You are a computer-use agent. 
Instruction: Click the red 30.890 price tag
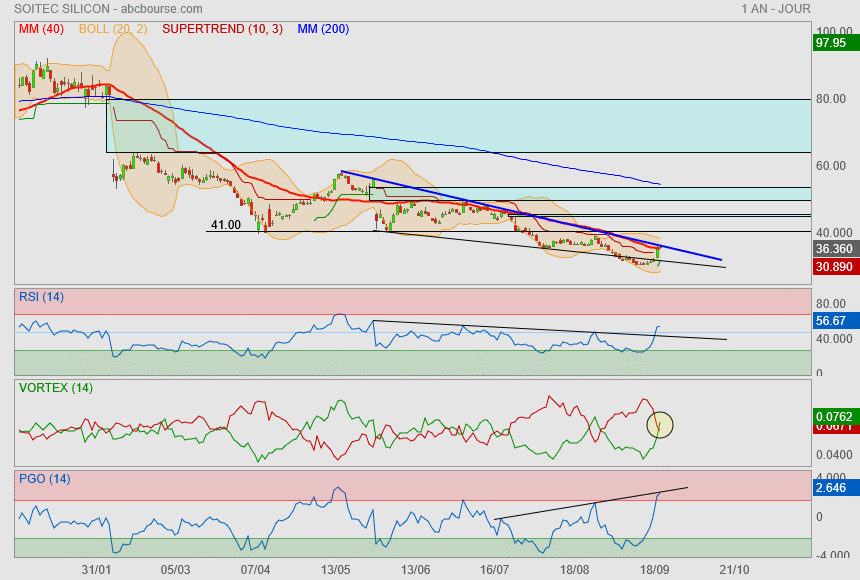click(x=833, y=267)
